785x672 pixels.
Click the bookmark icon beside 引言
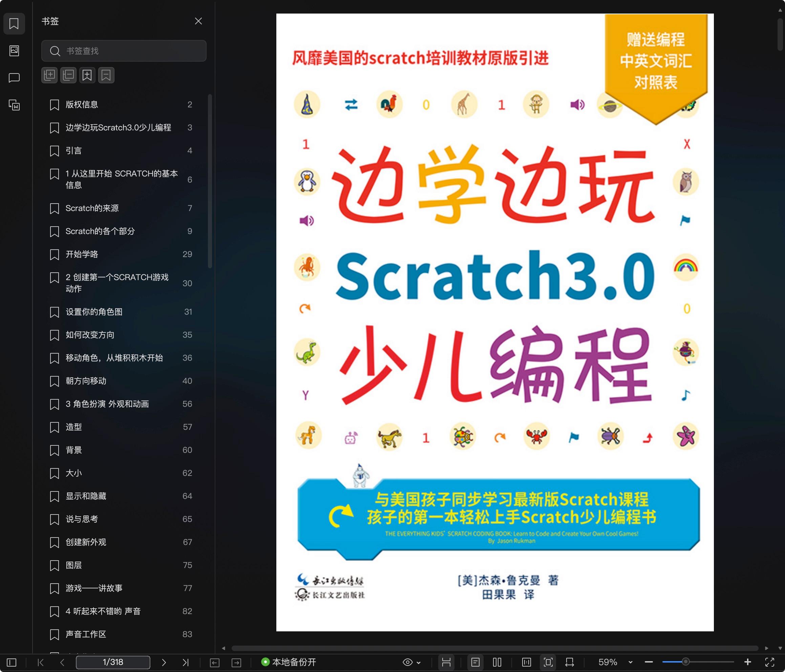55,151
